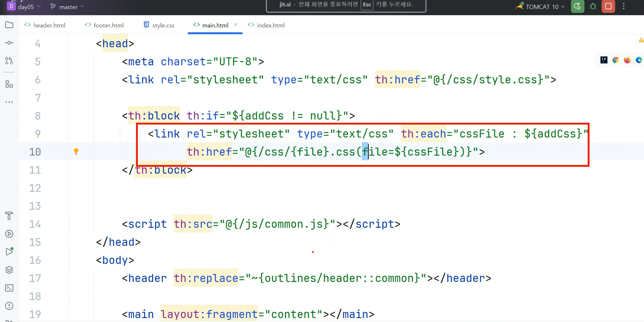Image resolution: width=644 pixels, height=322 pixels.
Task: Open the Services tool window
Action: coord(9,234)
